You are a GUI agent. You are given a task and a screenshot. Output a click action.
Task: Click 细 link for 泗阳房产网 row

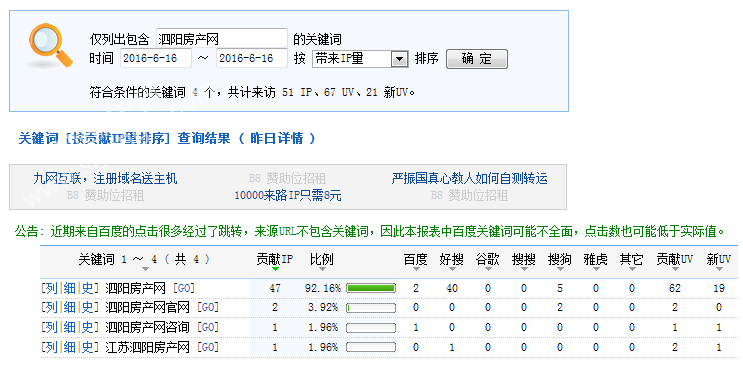(69, 288)
